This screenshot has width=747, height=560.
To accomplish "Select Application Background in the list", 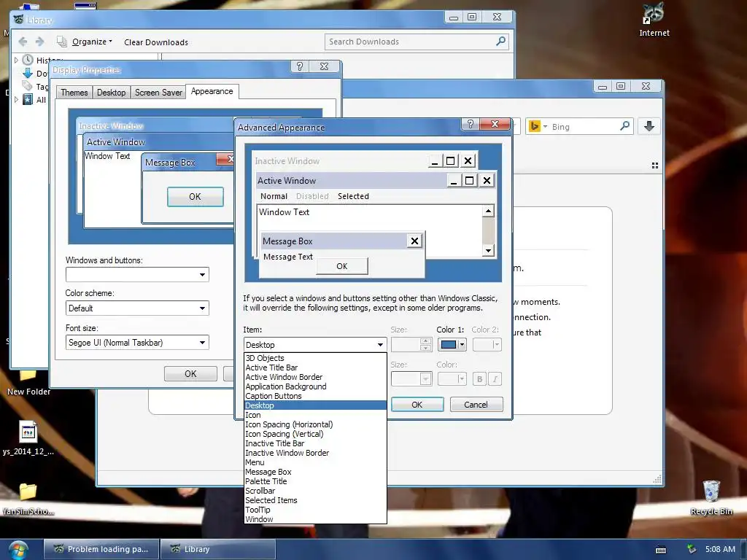I will (x=315, y=386).
